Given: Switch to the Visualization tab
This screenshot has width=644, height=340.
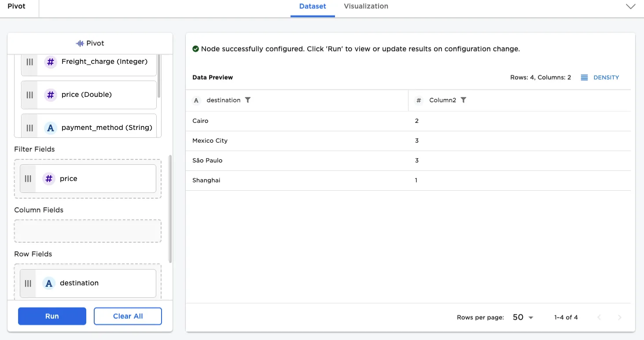Looking at the screenshot, I should click(x=365, y=6).
